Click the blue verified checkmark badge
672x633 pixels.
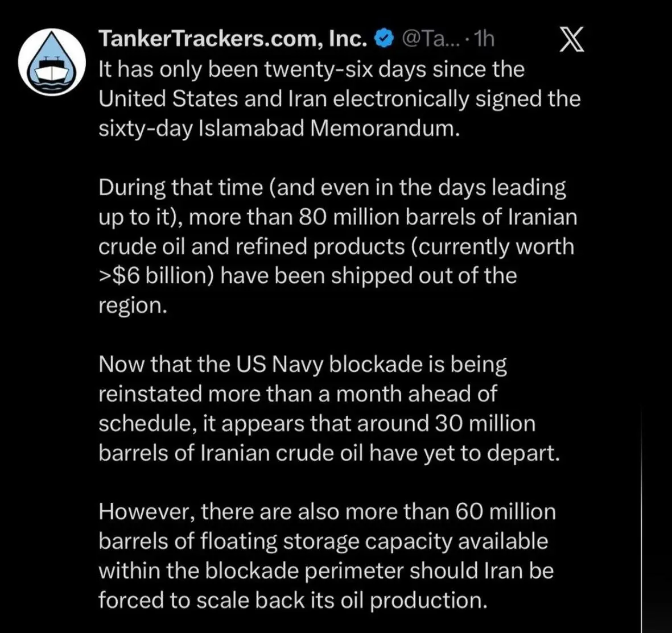(385, 39)
